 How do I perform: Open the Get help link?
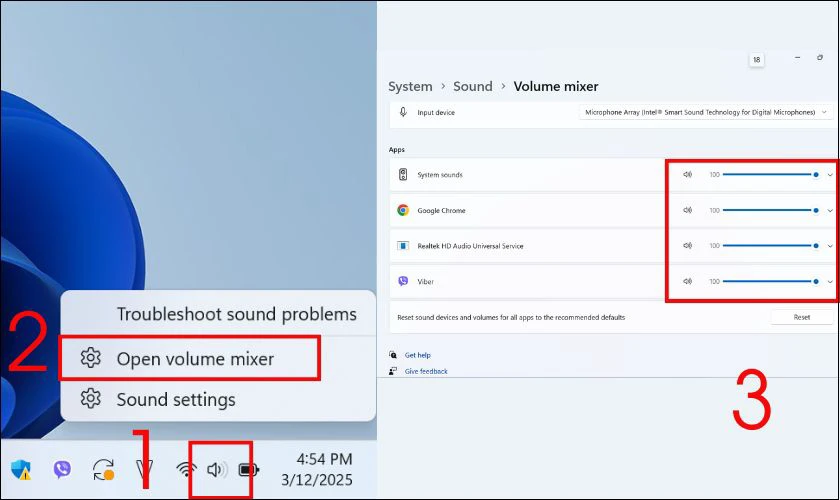(417, 355)
